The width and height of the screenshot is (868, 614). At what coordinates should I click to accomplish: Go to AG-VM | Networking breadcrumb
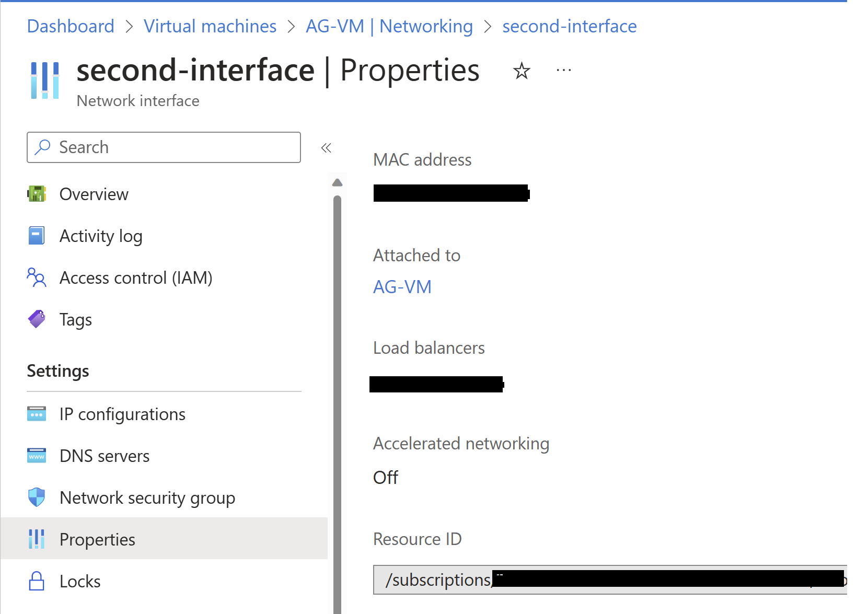389,26
